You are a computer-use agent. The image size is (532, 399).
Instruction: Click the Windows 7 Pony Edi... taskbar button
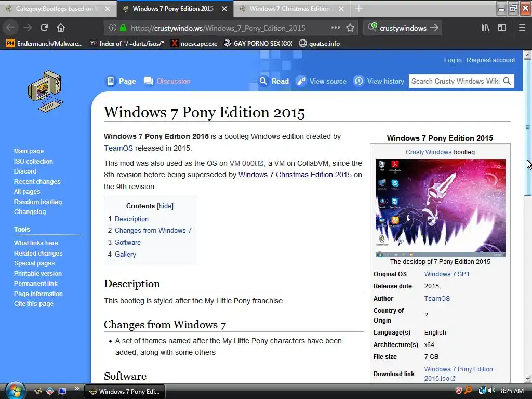(x=124, y=392)
